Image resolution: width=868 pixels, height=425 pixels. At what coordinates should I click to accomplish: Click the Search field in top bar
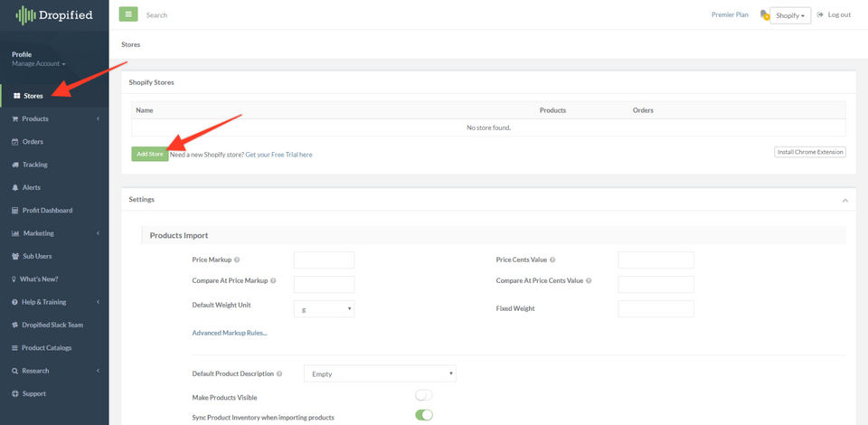pyautogui.click(x=156, y=15)
